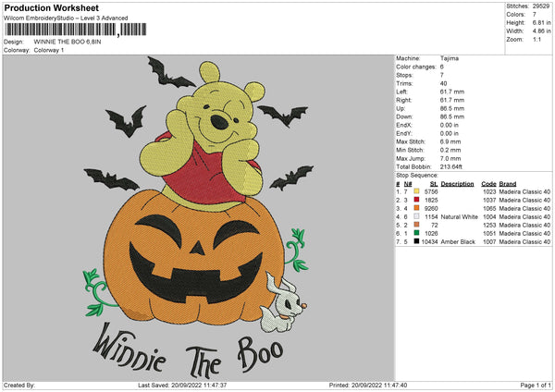555x392 pixels.
Task: Click the yellow swatch in stop row 1
Action: click(416, 191)
